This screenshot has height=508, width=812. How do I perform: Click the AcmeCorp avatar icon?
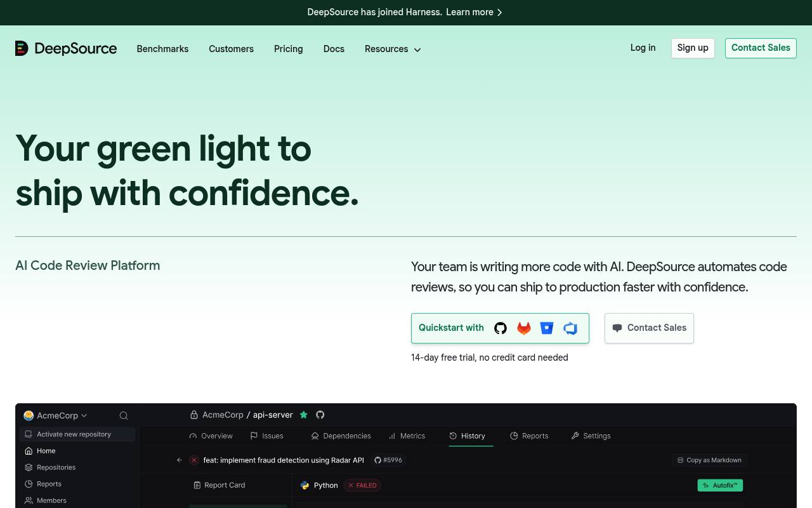tap(29, 415)
